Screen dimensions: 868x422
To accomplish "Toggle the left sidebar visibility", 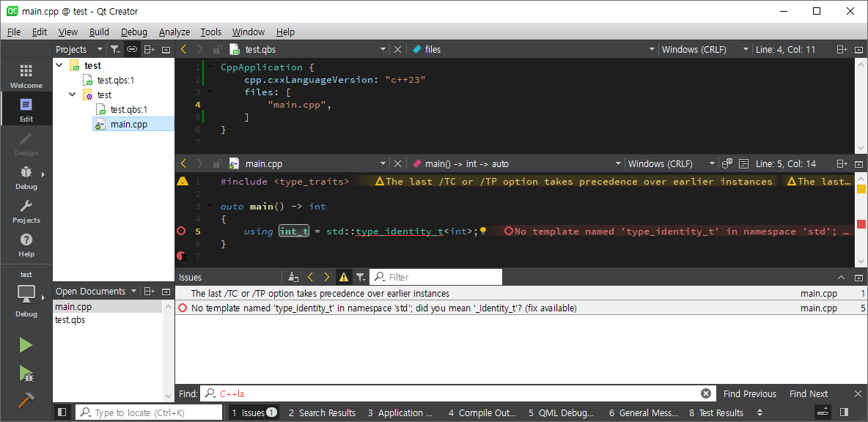I will coord(62,412).
